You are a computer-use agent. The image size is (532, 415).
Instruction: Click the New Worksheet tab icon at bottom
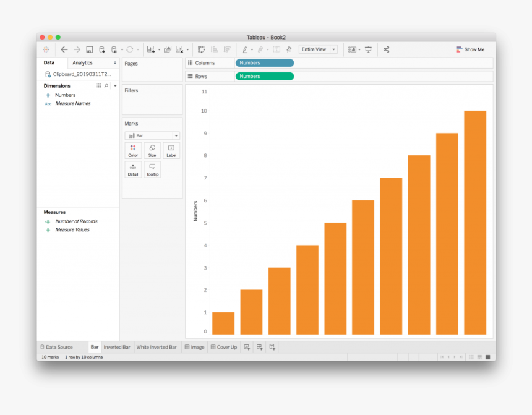coord(247,347)
